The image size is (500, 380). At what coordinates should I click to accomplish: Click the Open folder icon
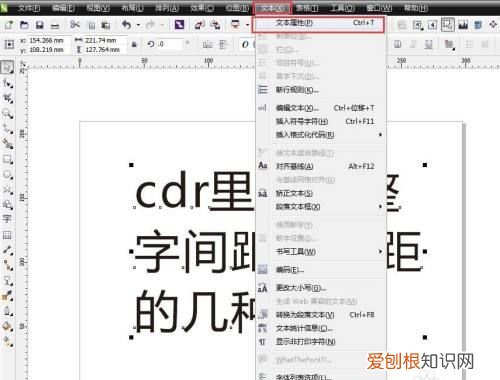tap(24, 25)
